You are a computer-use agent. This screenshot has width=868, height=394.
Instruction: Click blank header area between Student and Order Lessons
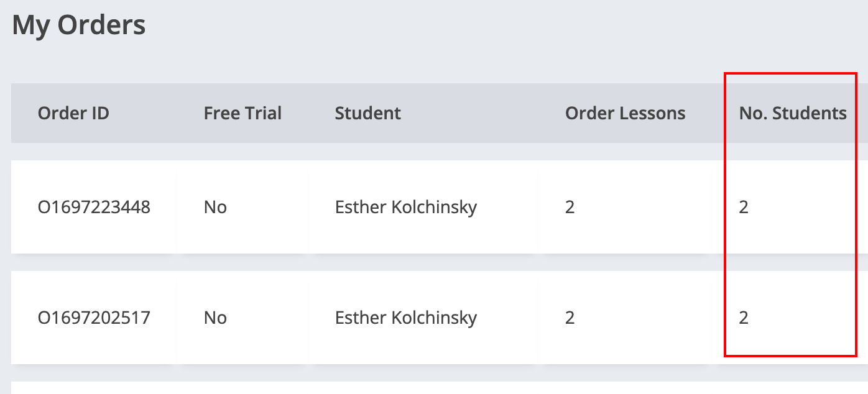pyautogui.click(x=485, y=113)
